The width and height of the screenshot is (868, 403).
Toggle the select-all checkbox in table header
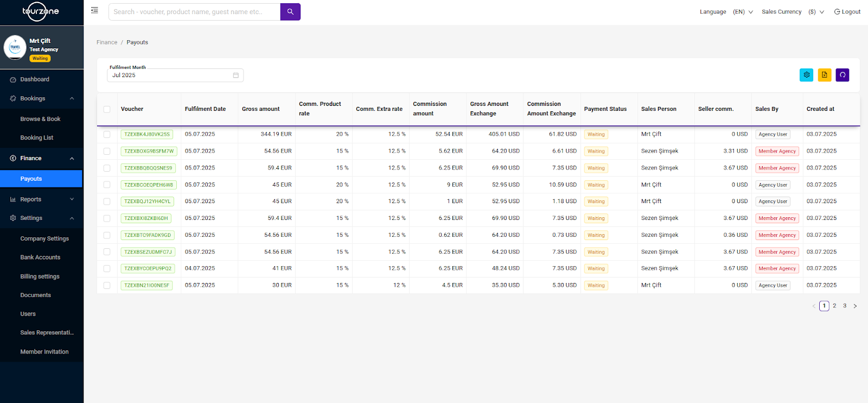click(x=107, y=109)
